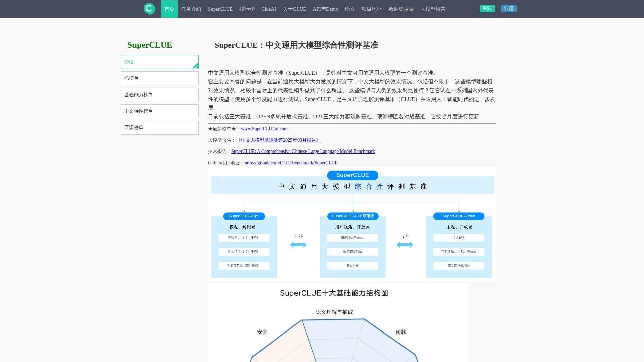644x362 pixels.
Task: Open 大模型报告 in the navbar
Action: (433, 9)
